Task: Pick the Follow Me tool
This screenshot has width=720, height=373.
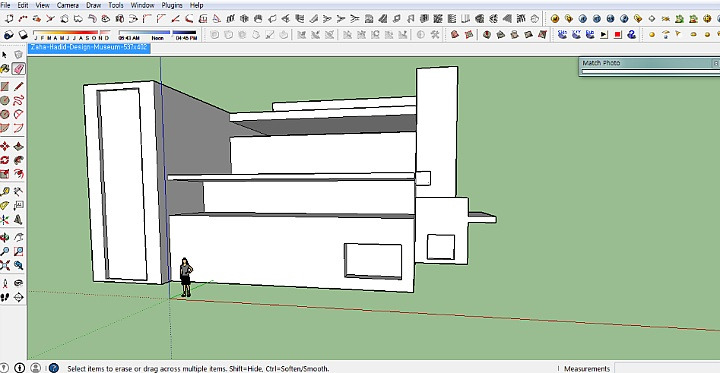Action: tap(18, 160)
